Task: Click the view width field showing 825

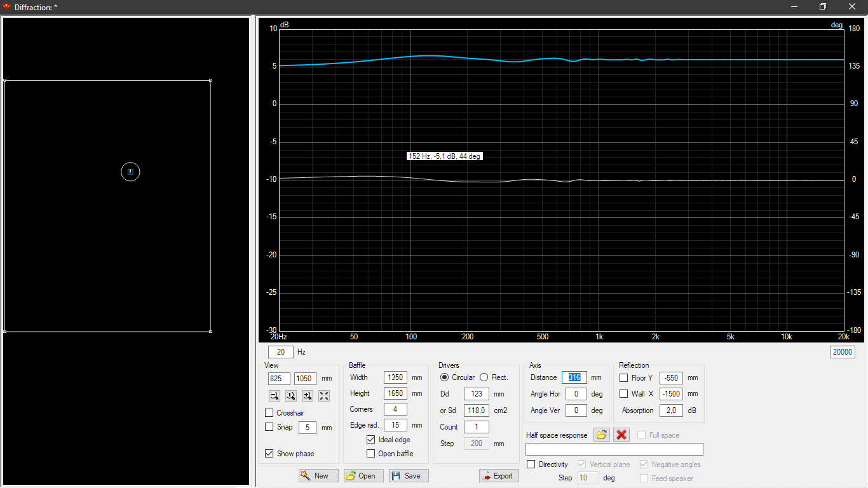Action: [x=279, y=379]
